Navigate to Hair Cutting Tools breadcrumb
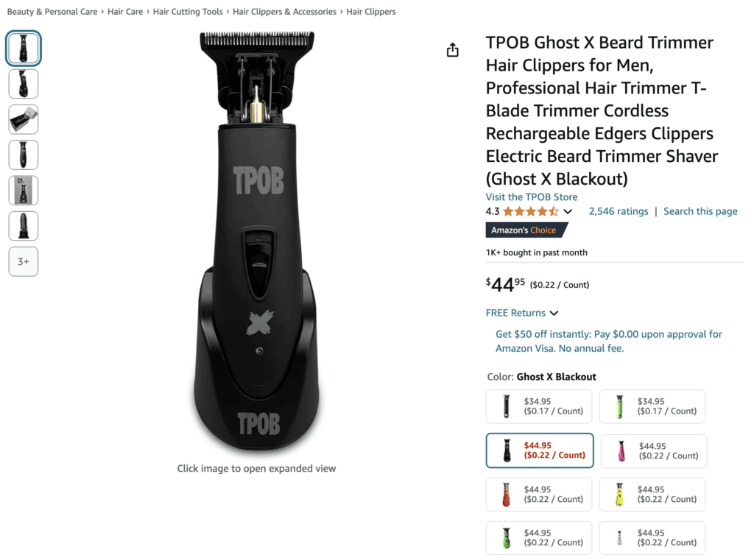The height and width of the screenshot is (560, 754). 188,12
